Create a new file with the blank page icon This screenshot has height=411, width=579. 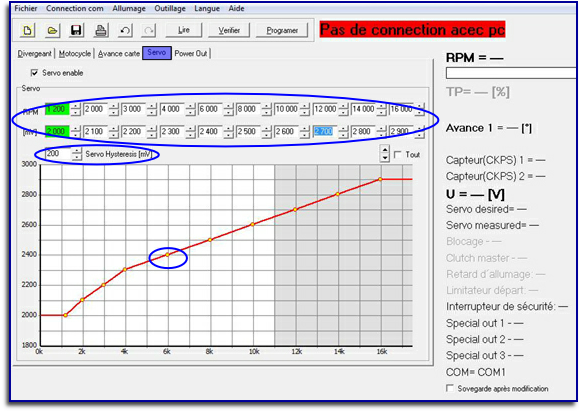27,30
